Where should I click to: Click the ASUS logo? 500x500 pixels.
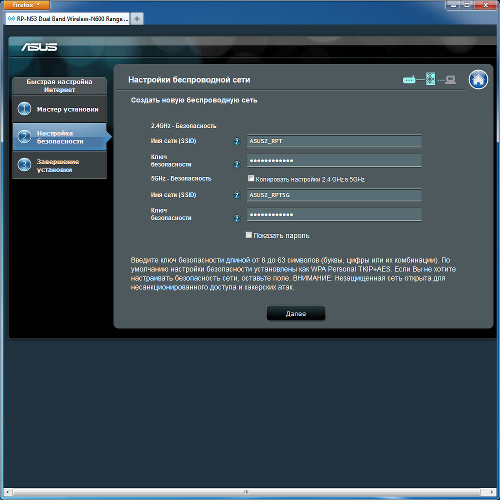[x=39, y=47]
